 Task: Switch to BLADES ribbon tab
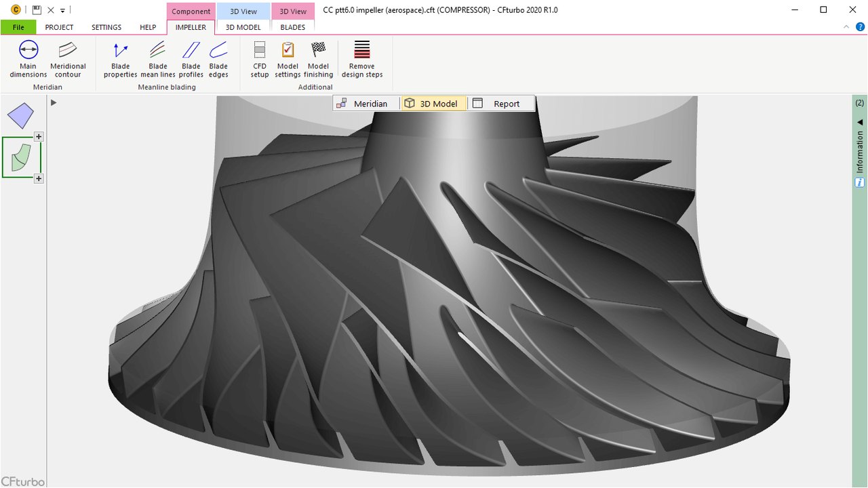click(293, 27)
